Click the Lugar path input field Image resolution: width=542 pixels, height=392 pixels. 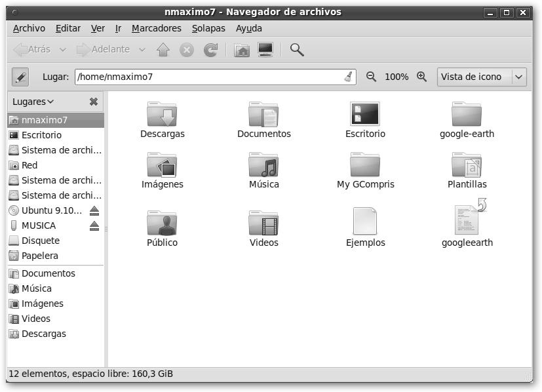pyautogui.click(x=210, y=77)
